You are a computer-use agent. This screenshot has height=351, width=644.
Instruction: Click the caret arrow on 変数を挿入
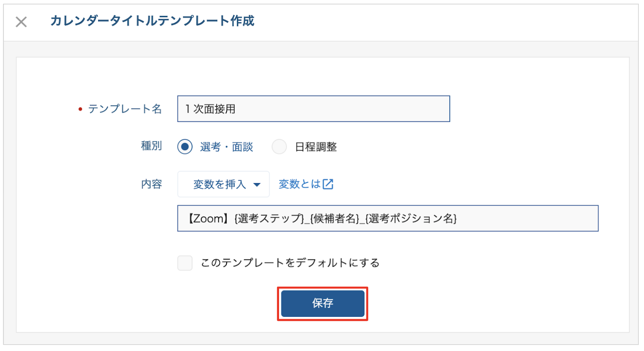[x=257, y=185]
